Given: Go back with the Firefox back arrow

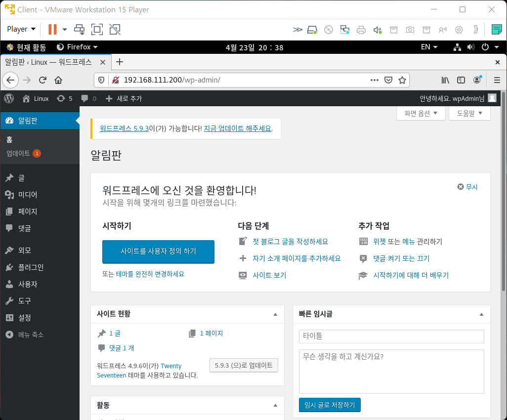Looking at the screenshot, I should [x=10, y=80].
